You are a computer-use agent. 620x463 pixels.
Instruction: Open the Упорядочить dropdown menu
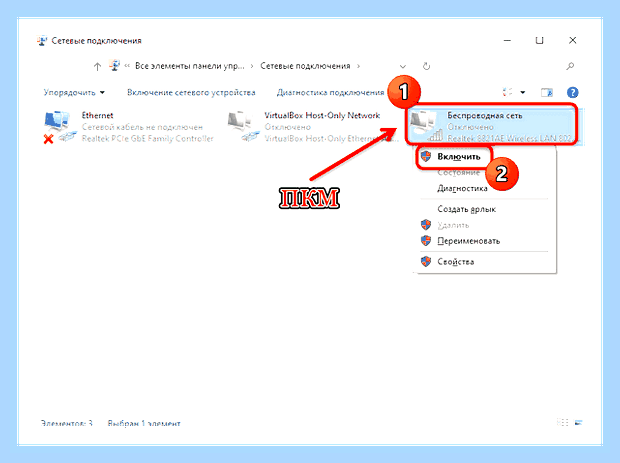[x=74, y=93]
